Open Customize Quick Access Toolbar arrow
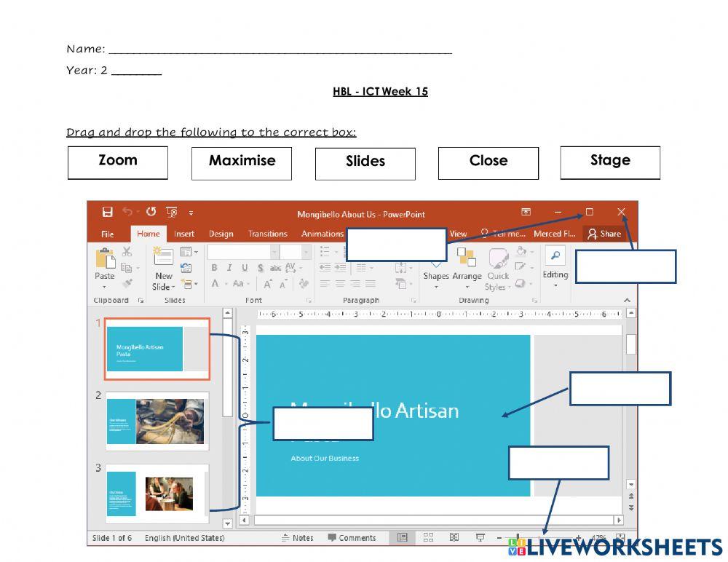 tap(191, 213)
